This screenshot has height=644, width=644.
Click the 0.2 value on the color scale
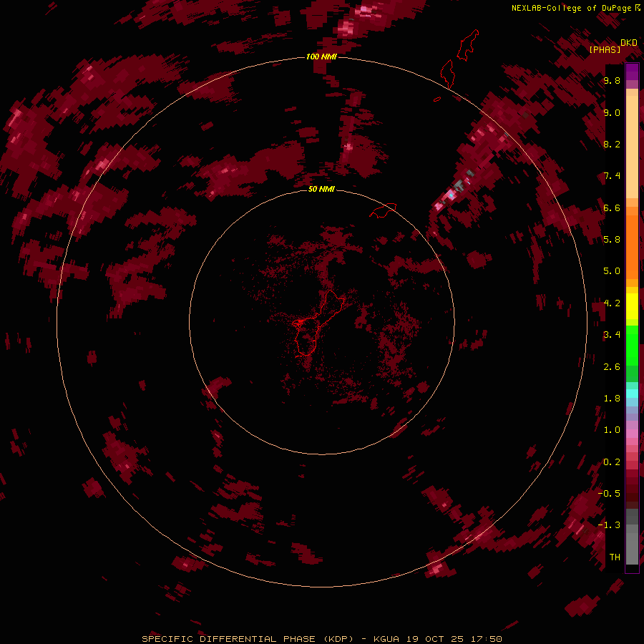coord(612,462)
